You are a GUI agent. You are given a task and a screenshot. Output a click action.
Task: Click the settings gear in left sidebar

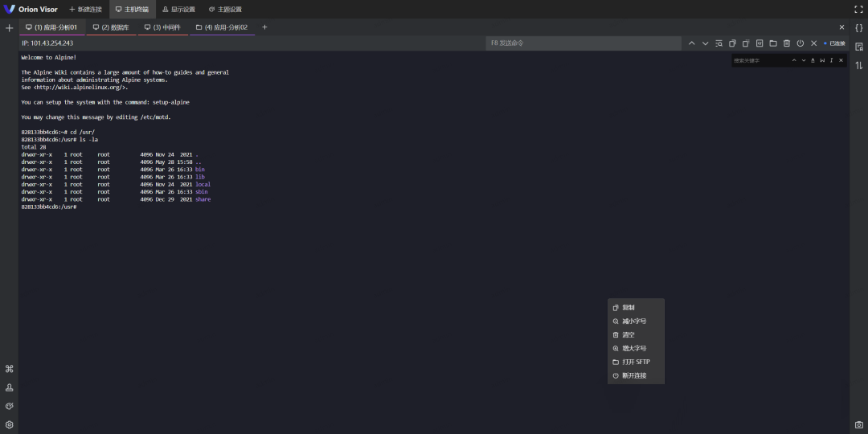pos(10,424)
